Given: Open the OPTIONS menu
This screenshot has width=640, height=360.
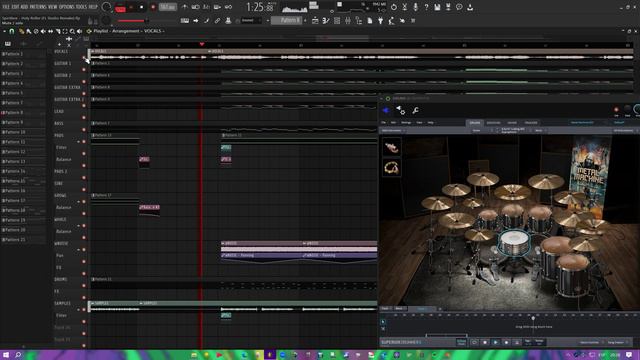Looking at the screenshot, I should tap(67, 7).
